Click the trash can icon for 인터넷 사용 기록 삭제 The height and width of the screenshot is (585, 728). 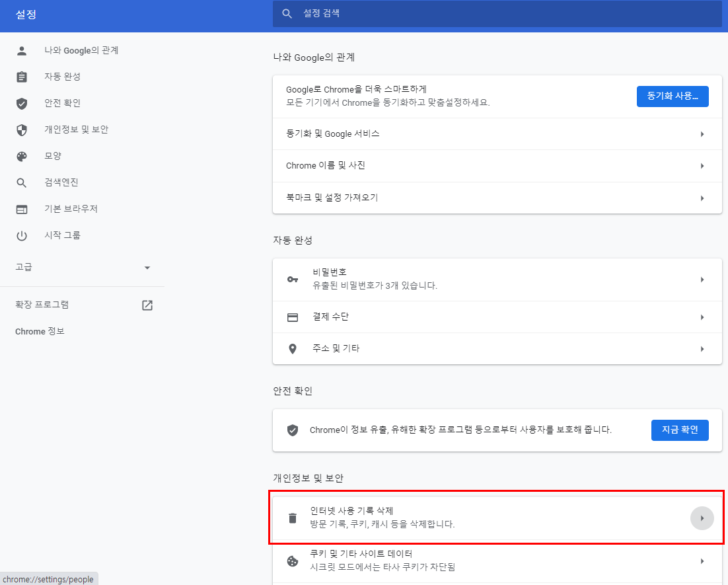point(293,518)
